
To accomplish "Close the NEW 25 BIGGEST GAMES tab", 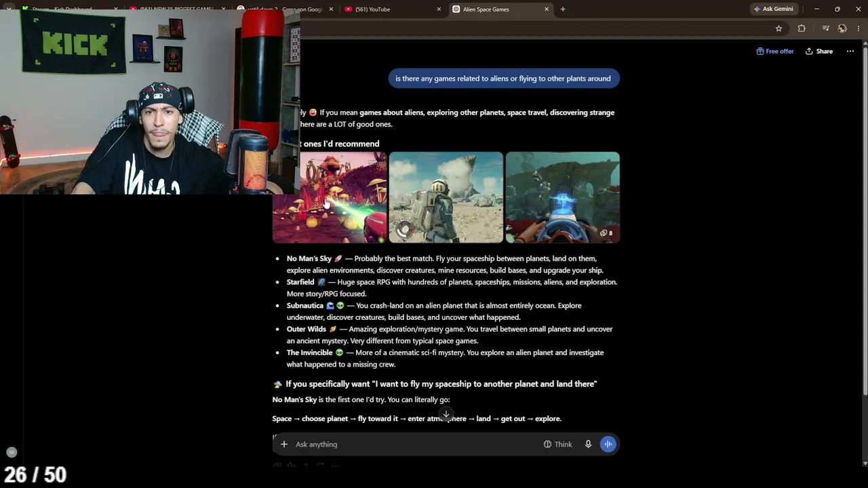I will pos(223,9).
